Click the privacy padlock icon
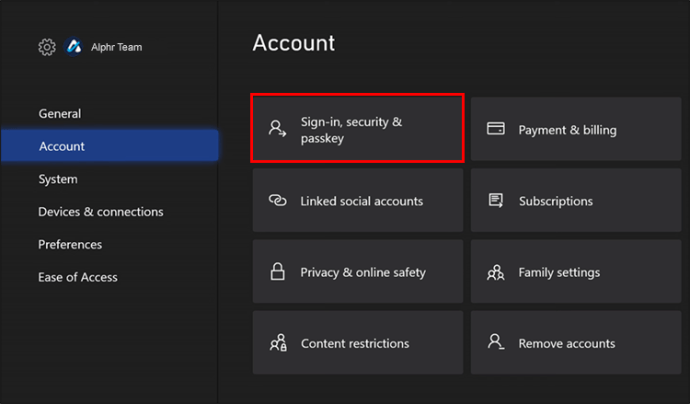This screenshot has height=404, width=690. pyautogui.click(x=277, y=272)
